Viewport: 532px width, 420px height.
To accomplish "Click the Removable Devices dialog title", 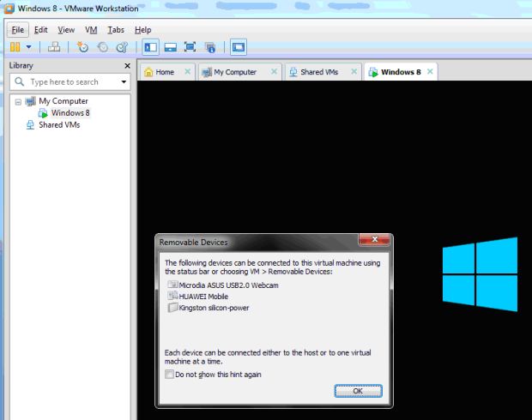I will pyautogui.click(x=193, y=243).
